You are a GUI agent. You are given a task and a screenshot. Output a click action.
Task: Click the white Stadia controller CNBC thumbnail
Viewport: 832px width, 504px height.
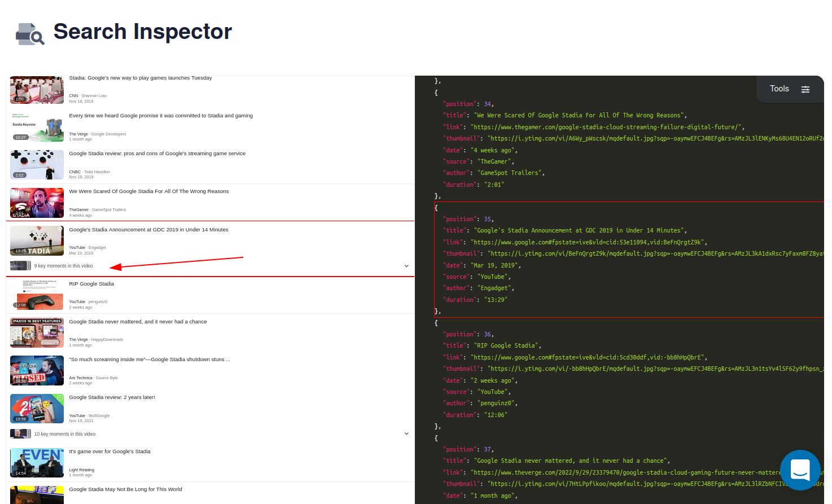click(x=37, y=164)
